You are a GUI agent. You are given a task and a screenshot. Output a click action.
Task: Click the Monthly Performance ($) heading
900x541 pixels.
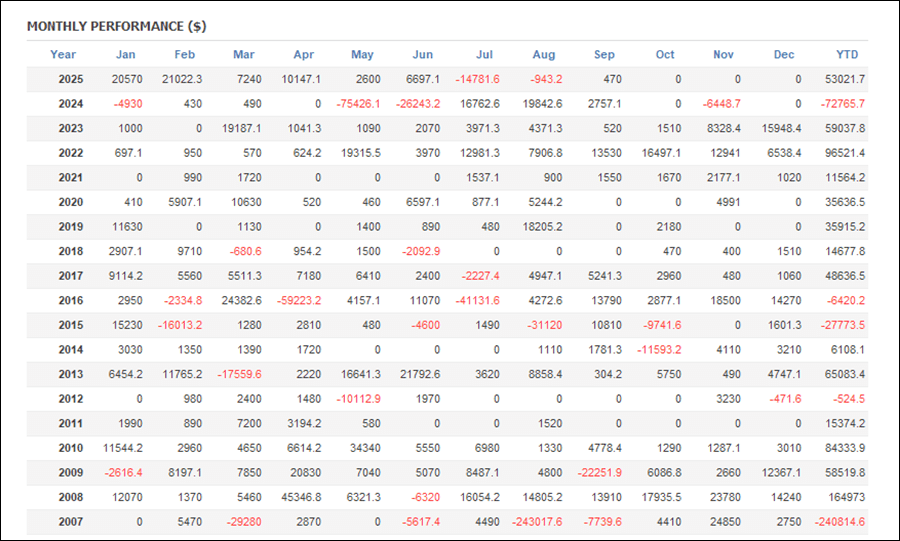coord(116,26)
